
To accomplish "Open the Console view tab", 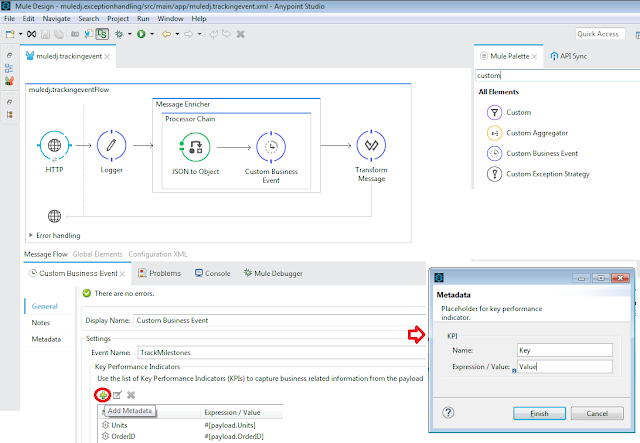I will tap(213, 273).
